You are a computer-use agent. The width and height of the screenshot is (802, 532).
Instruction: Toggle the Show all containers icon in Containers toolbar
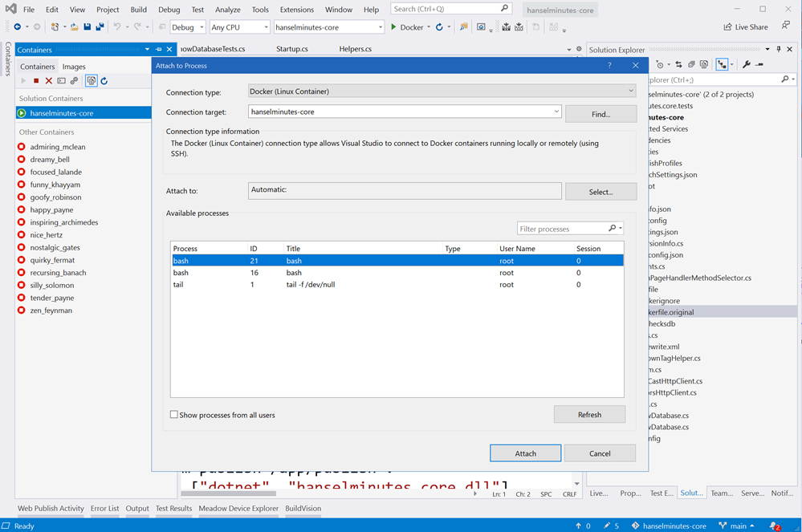point(92,81)
